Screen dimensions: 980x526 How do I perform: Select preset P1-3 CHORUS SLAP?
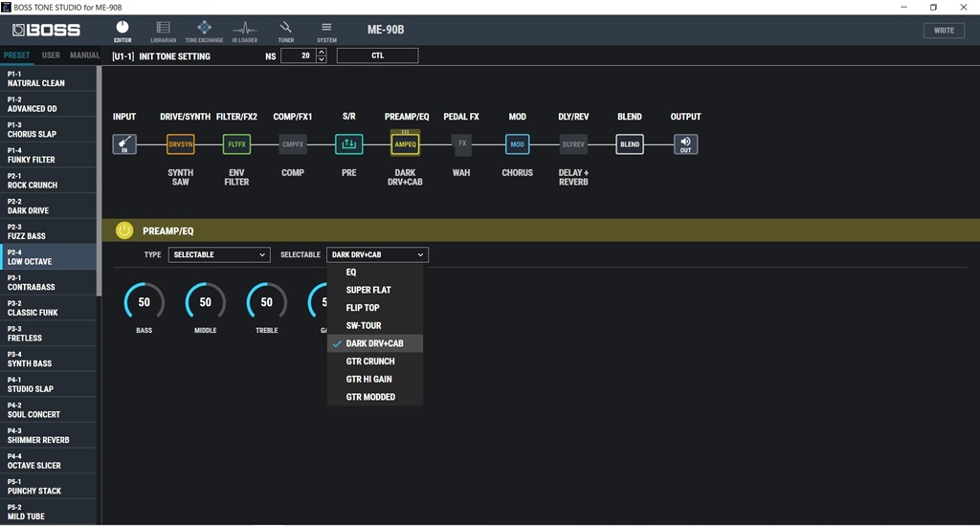coord(48,130)
